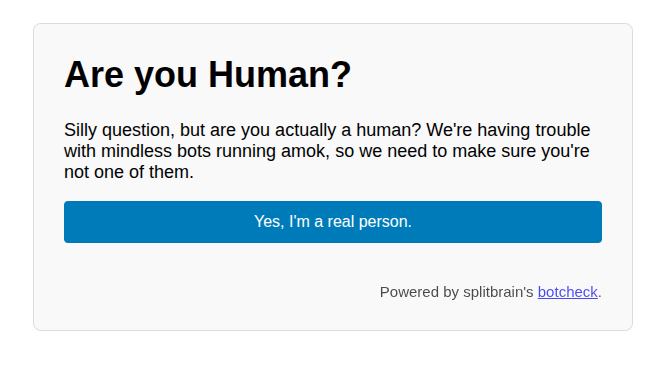
Task: Click the word "splitbrain's" in the footer
Action: coord(498,292)
